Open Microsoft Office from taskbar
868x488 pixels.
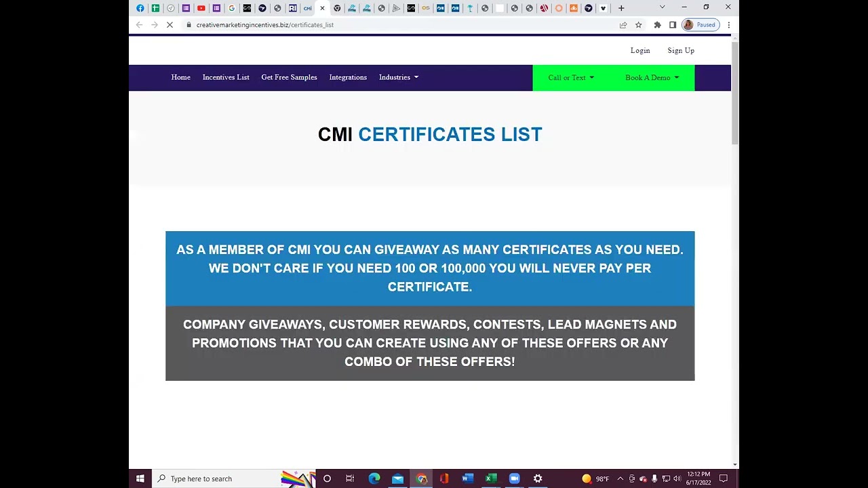point(444,479)
